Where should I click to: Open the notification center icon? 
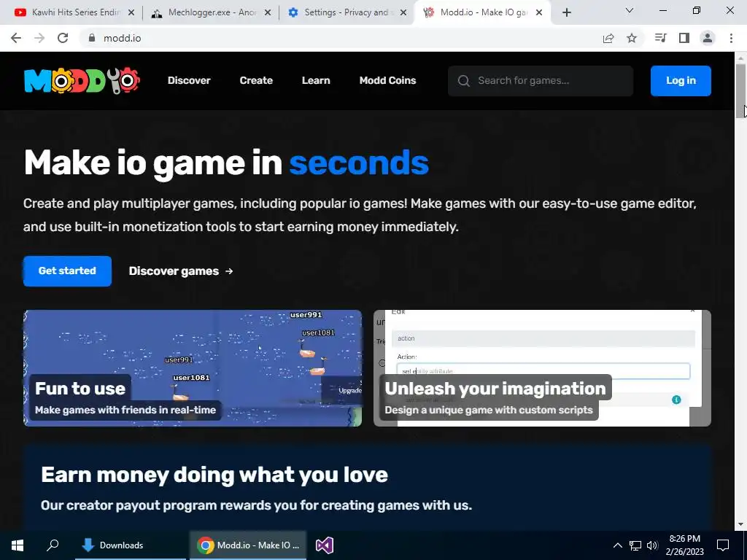[x=723, y=545]
